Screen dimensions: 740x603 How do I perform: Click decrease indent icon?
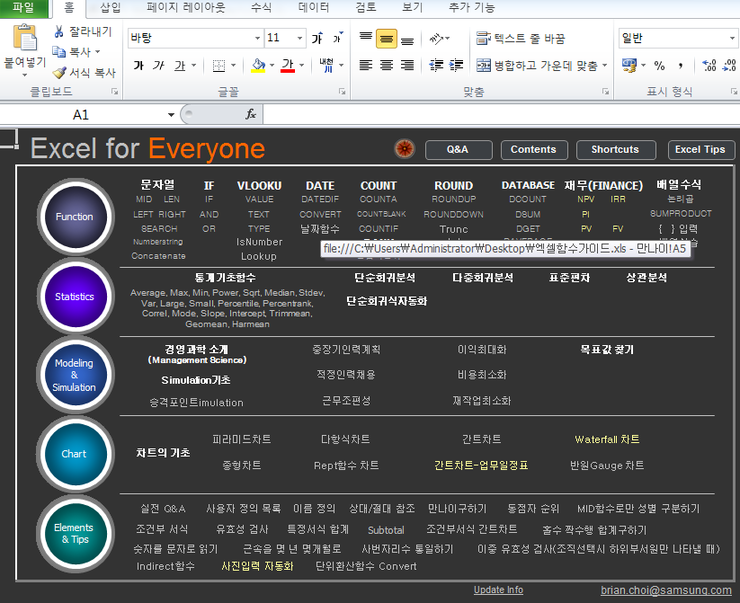tap(437, 65)
